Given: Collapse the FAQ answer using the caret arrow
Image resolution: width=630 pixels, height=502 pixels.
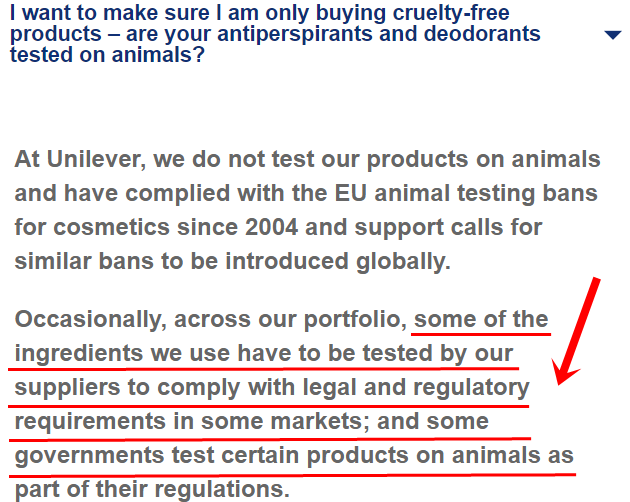Looking at the screenshot, I should (x=614, y=35).
